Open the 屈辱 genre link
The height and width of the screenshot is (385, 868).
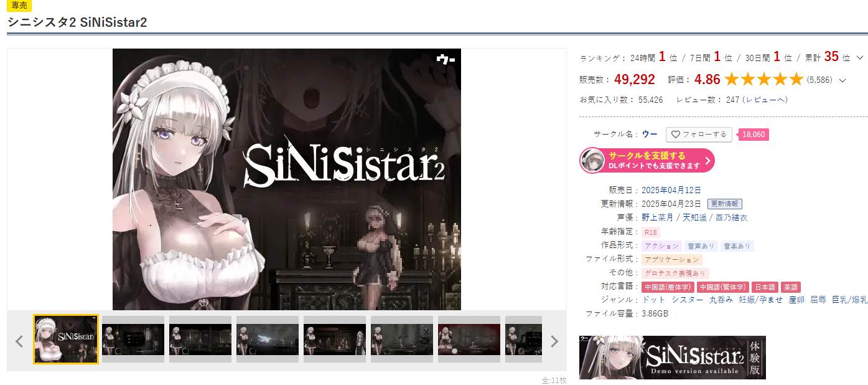818,300
